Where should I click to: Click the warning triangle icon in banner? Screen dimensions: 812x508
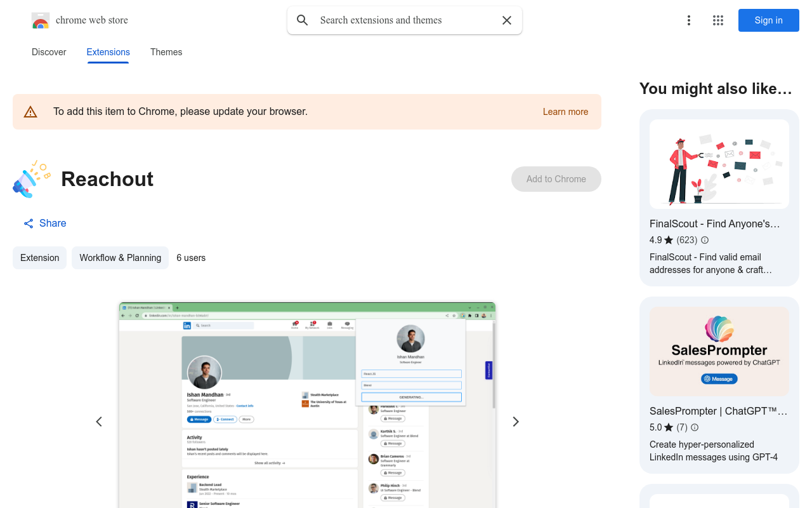(x=30, y=112)
